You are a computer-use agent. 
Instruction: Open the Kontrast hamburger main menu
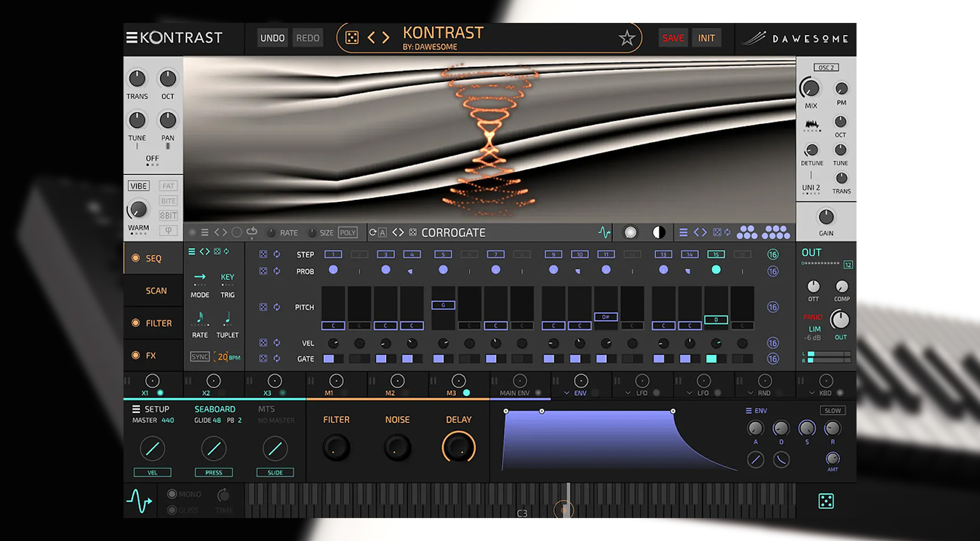[x=132, y=38]
